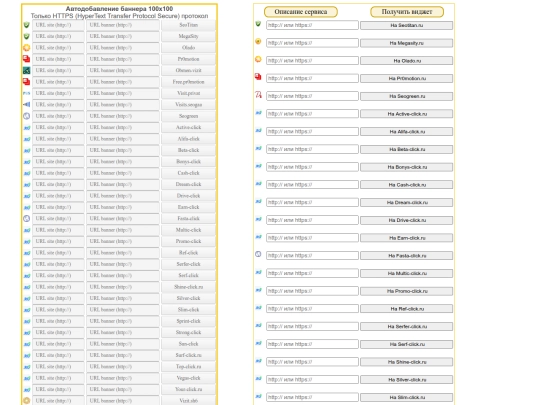Click the sun icon next to На Olado.ru
The width and height of the screenshot is (540, 405).
(258, 59)
